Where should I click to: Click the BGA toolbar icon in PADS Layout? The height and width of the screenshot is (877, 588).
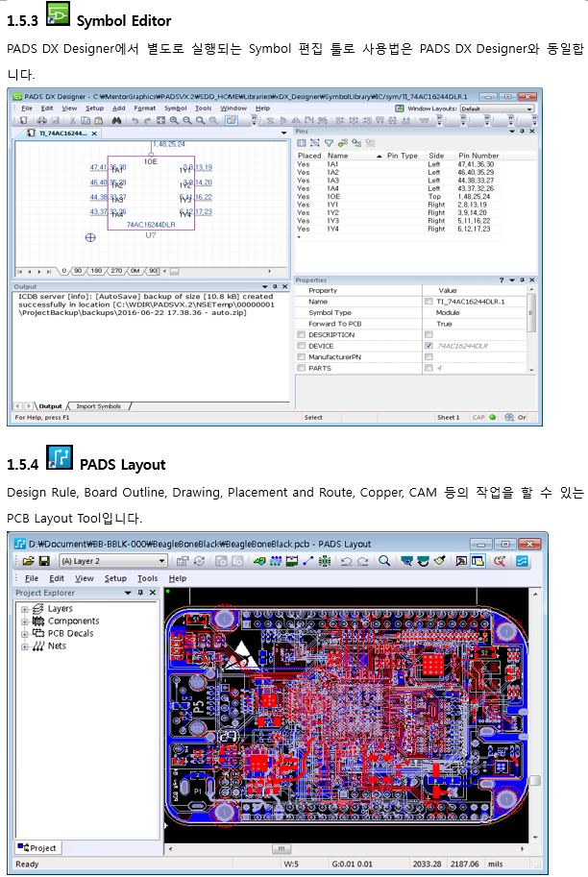325,561
